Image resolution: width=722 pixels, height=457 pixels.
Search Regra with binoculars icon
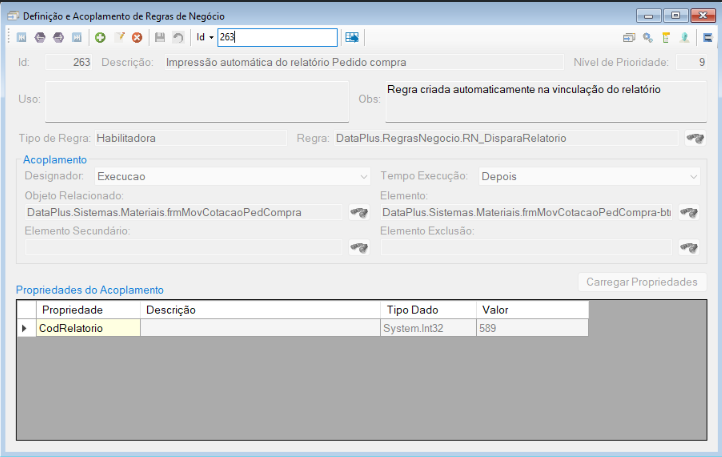[695, 138]
